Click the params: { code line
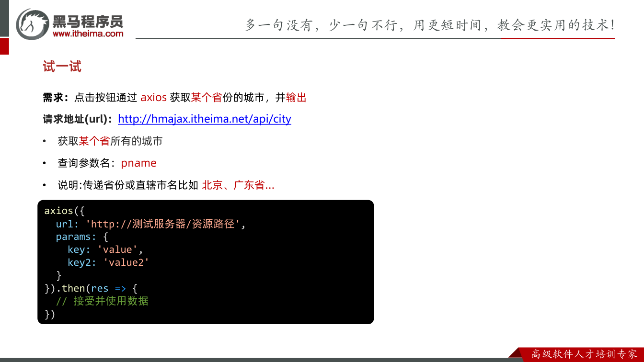Viewport: 644px width, 362px height. pyautogui.click(x=82, y=237)
